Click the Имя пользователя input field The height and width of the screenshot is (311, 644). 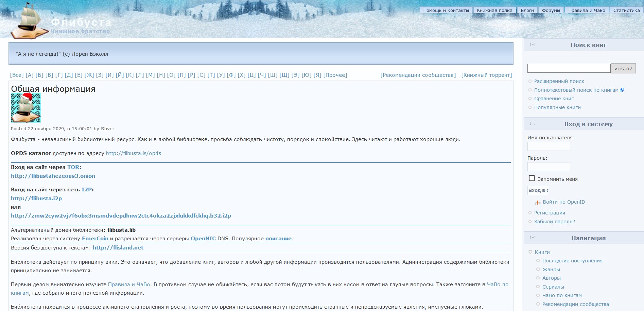549,146
